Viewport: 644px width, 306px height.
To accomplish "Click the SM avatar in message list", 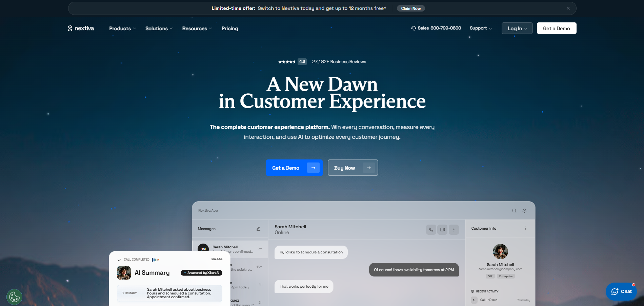I will [x=203, y=249].
